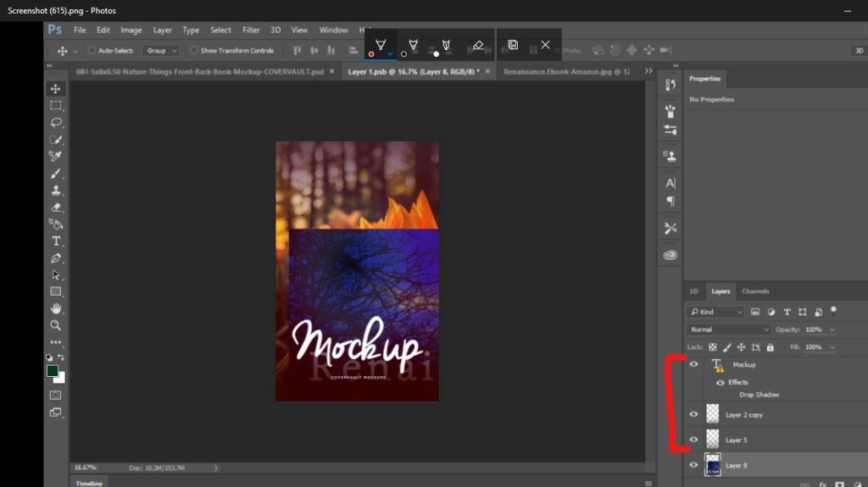Open the Normal blend mode dropdown
This screenshot has height=487, width=868.
click(x=728, y=329)
